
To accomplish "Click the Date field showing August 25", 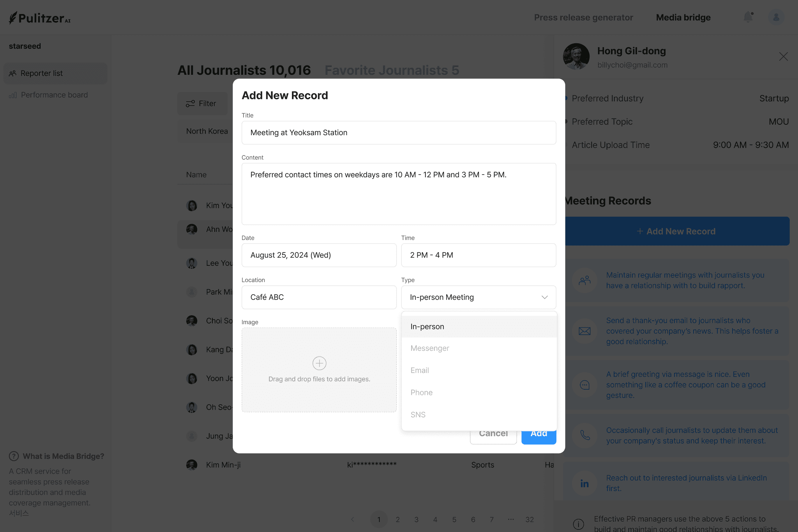I will pyautogui.click(x=319, y=255).
